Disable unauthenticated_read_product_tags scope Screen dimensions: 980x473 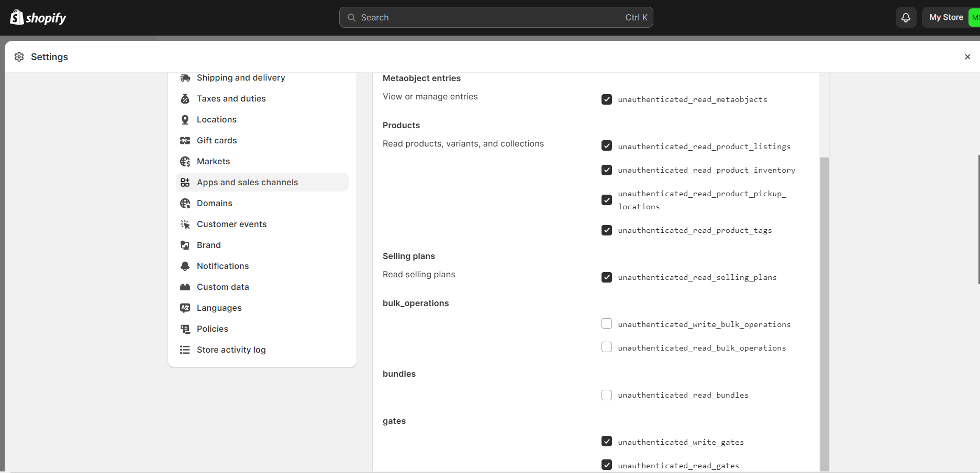[607, 230]
